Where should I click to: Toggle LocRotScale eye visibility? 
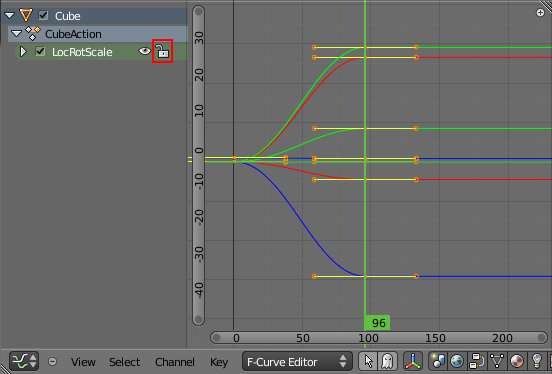[144, 51]
